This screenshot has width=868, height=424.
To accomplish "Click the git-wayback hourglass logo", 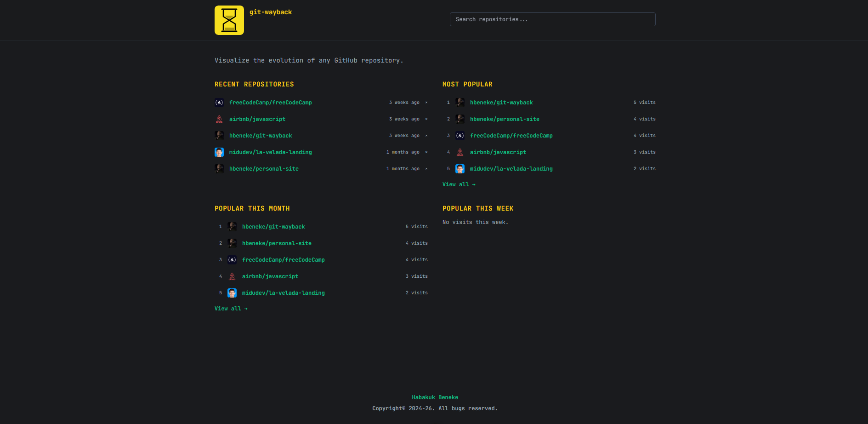I will point(229,20).
